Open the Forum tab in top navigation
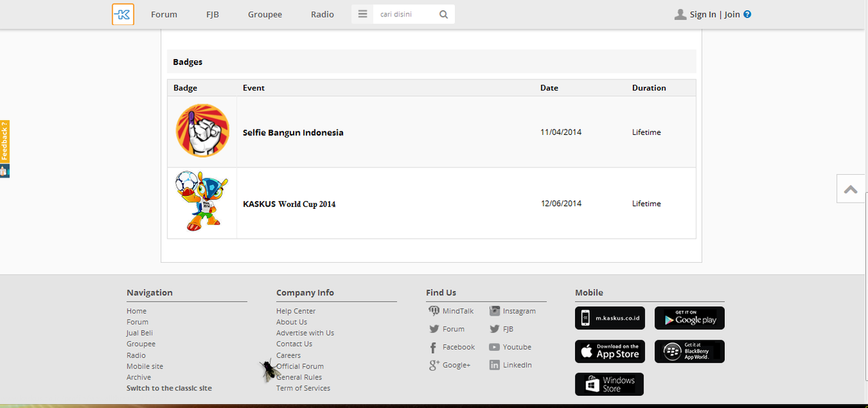Image resolution: width=868 pixels, height=408 pixels. [x=164, y=14]
